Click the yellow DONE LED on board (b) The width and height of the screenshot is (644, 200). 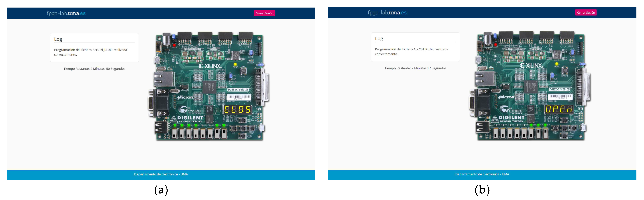(556, 64)
